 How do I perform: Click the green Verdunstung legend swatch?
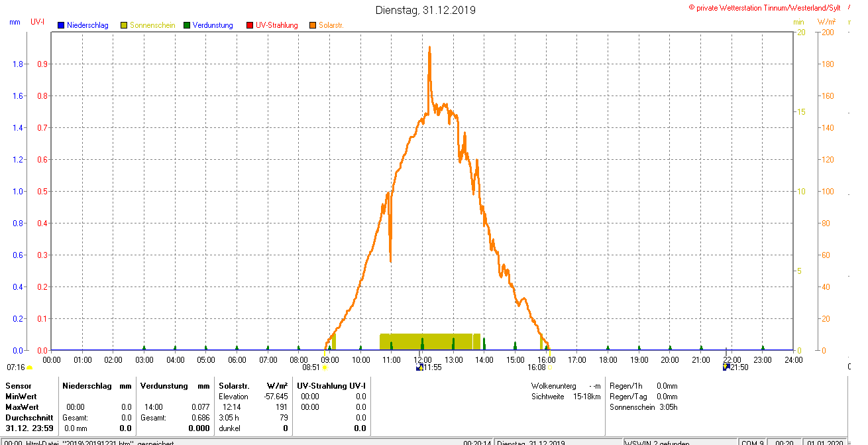(187, 25)
